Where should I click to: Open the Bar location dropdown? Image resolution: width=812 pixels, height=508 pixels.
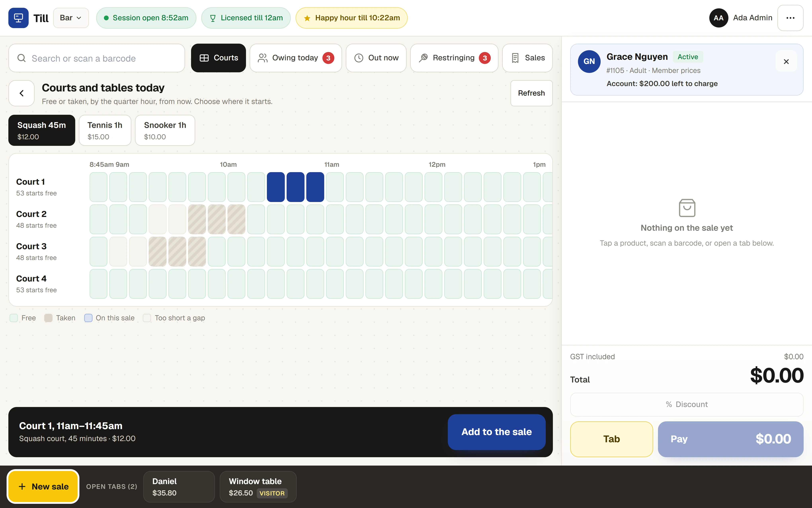click(71, 18)
